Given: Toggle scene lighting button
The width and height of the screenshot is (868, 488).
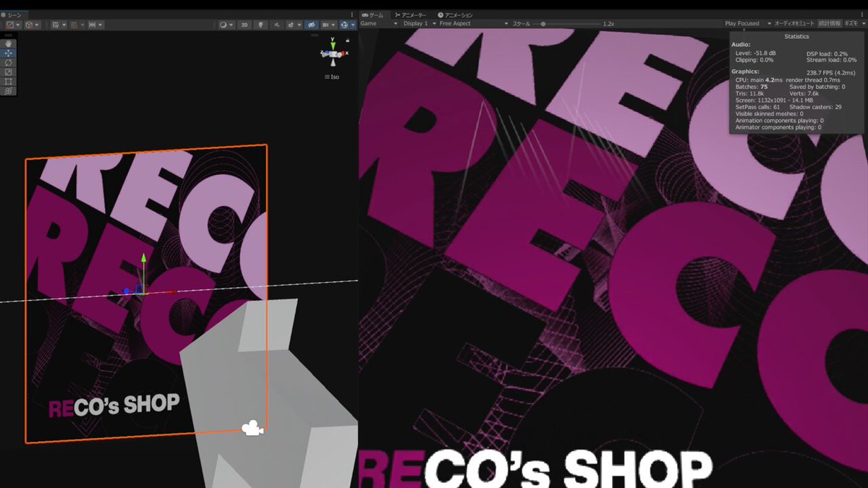Looking at the screenshot, I should (x=260, y=25).
